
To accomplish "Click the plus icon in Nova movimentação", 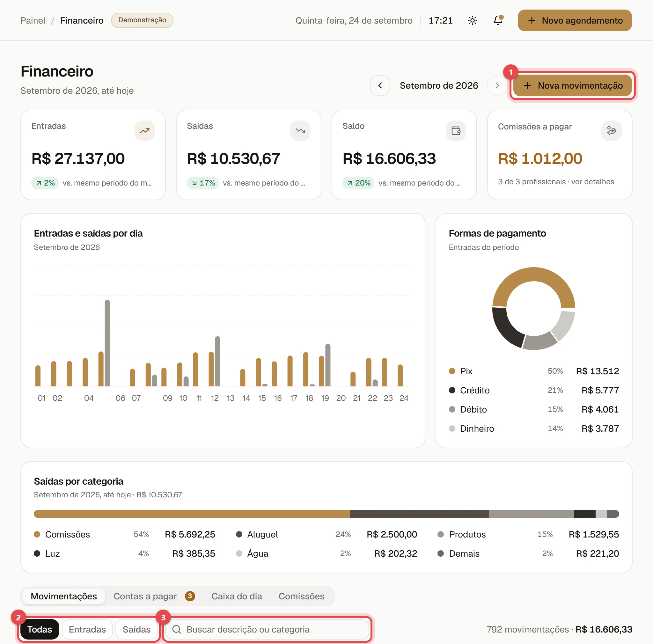I will point(527,85).
